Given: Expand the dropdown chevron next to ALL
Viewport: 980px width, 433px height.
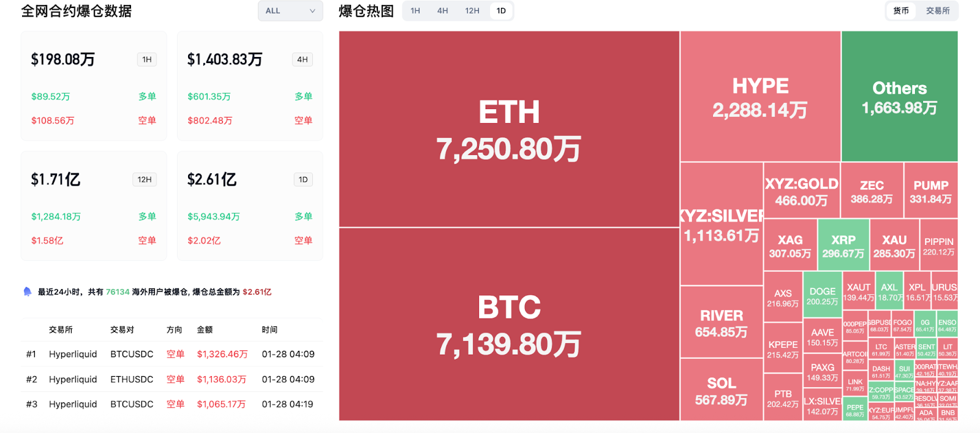Looking at the screenshot, I should (314, 10).
